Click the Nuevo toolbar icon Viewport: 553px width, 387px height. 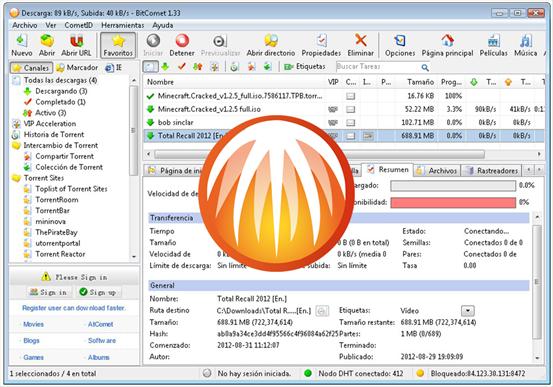(22, 45)
